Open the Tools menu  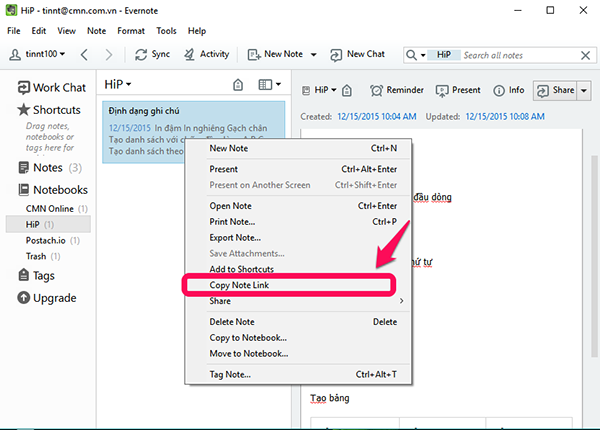click(x=166, y=31)
